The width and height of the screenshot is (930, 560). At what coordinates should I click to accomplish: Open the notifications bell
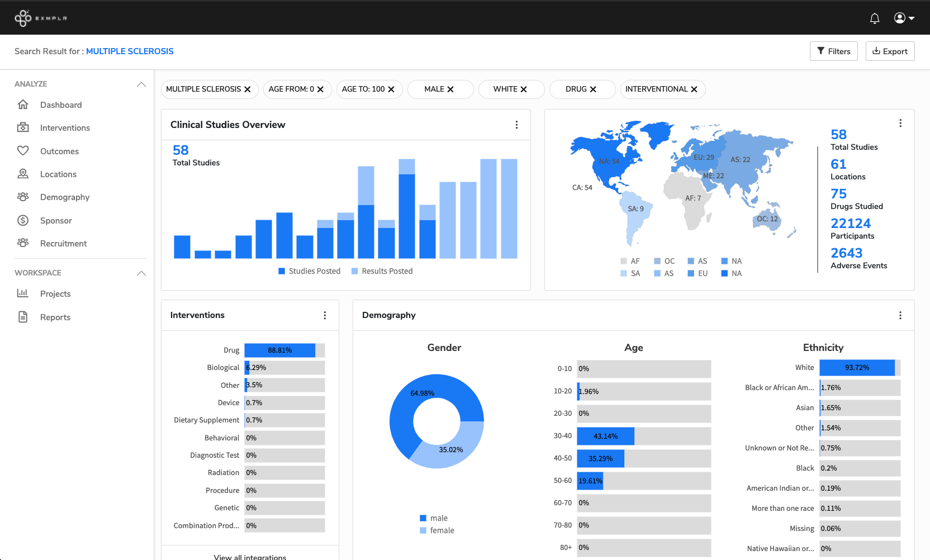click(875, 18)
